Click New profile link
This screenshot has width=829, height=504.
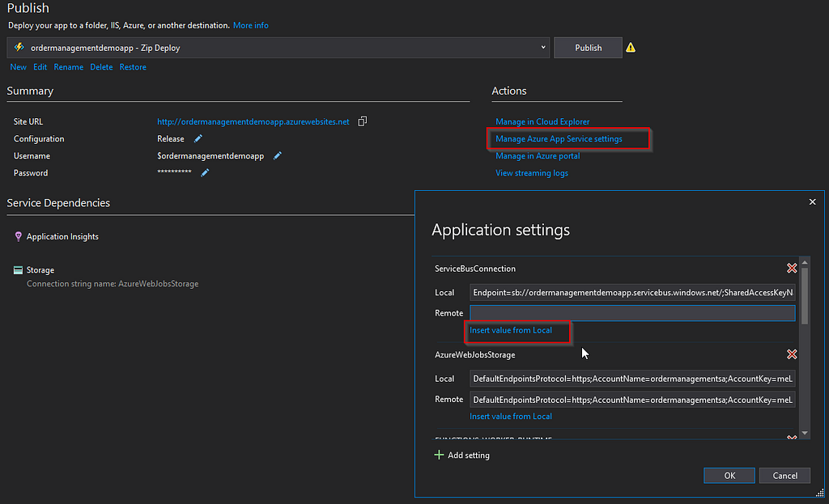(x=18, y=67)
